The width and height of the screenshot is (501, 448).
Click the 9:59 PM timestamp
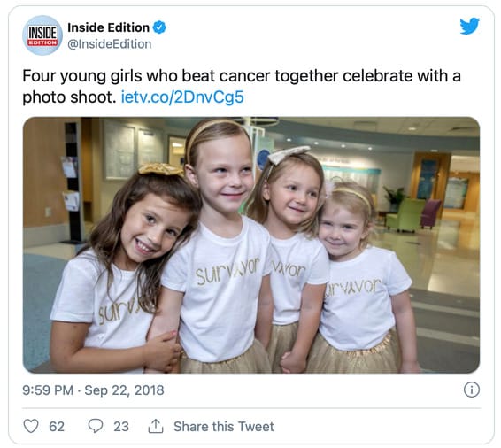[48, 390]
